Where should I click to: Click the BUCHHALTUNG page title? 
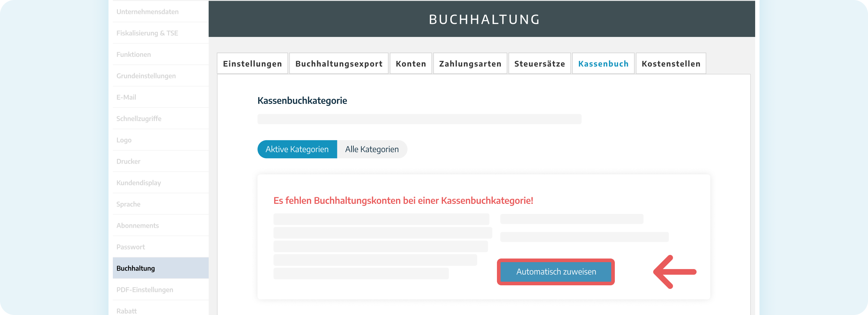tap(485, 20)
